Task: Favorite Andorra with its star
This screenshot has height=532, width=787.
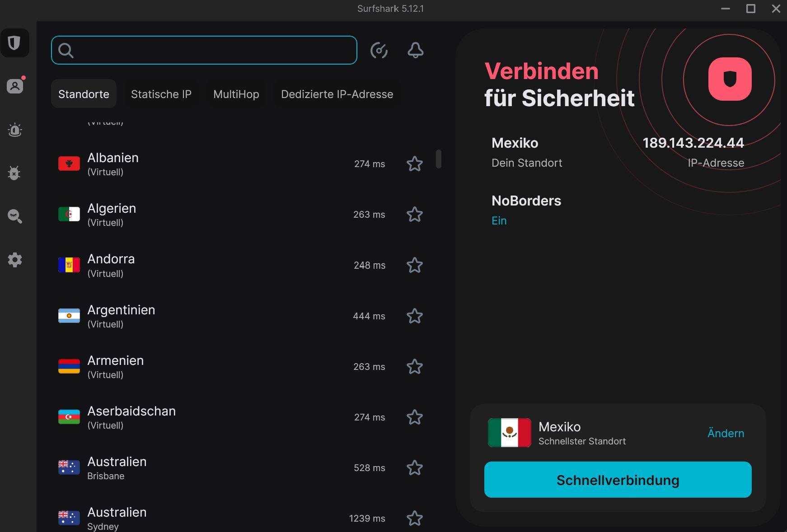Action: point(415,265)
